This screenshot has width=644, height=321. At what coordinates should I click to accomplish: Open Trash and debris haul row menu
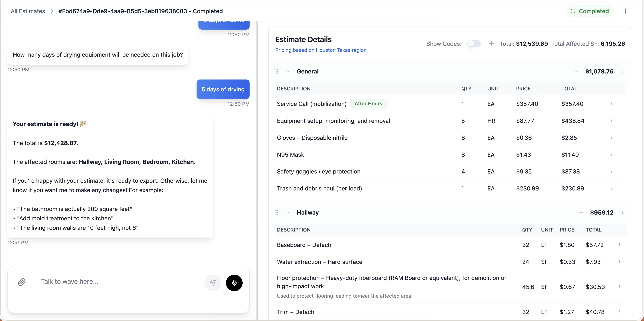point(611,188)
